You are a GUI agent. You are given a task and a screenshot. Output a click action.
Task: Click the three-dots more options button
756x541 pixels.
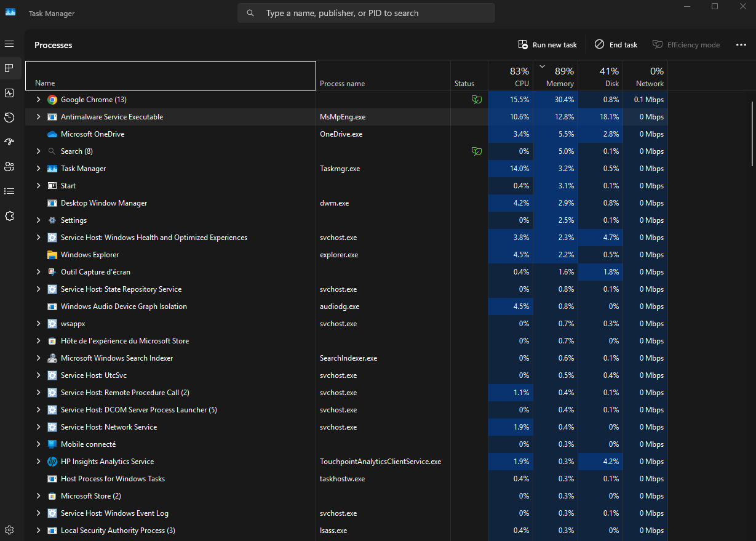click(x=741, y=45)
